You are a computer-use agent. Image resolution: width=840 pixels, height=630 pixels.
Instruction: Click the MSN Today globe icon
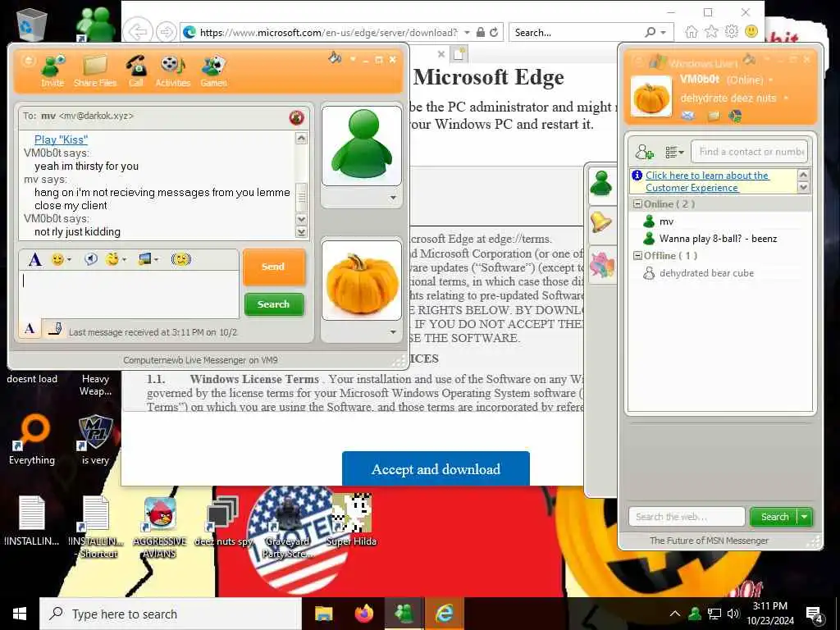(x=735, y=116)
